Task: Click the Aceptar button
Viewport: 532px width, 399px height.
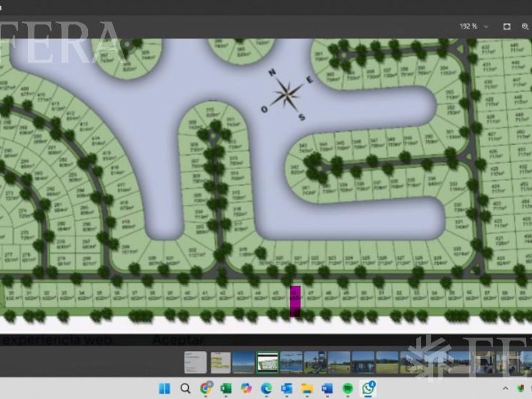Action: (177, 341)
